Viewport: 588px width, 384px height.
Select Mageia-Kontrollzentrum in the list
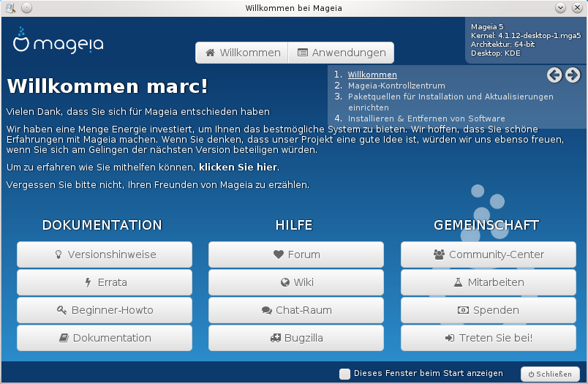pyautogui.click(x=396, y=86)
